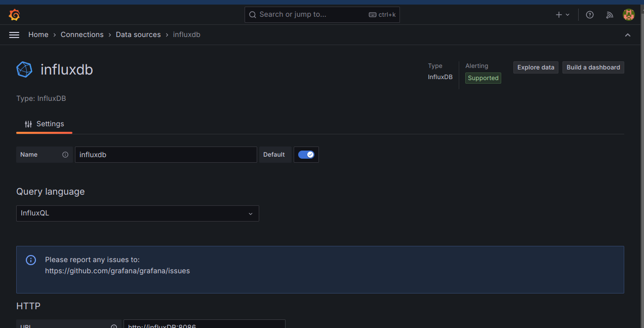Click the grafana issues GitHub URL text
This screenshot has width=644, height=328.
click(x=117, y=271)
